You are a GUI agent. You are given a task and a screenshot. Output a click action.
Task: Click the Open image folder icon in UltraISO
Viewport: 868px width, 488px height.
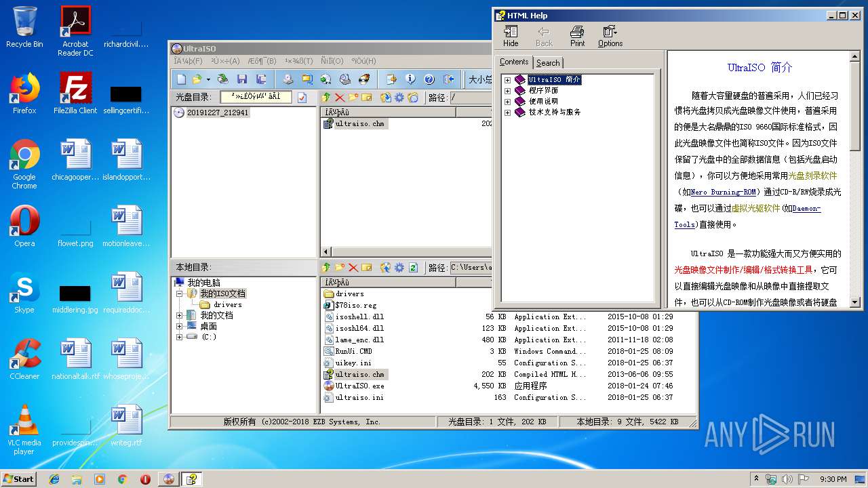point(197,79)
